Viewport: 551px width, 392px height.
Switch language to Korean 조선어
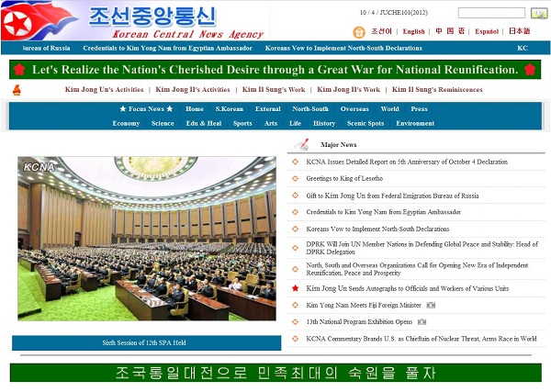[x=381, y=31]
